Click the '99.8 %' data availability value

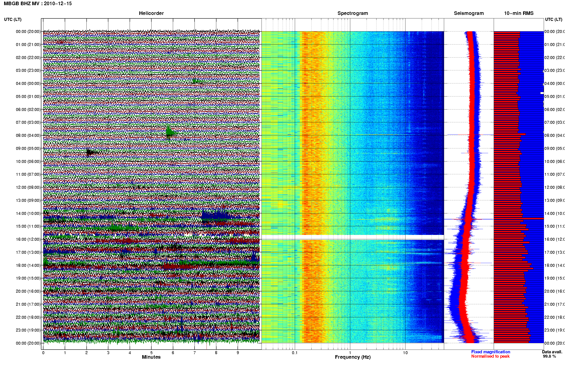pos(549,356)
